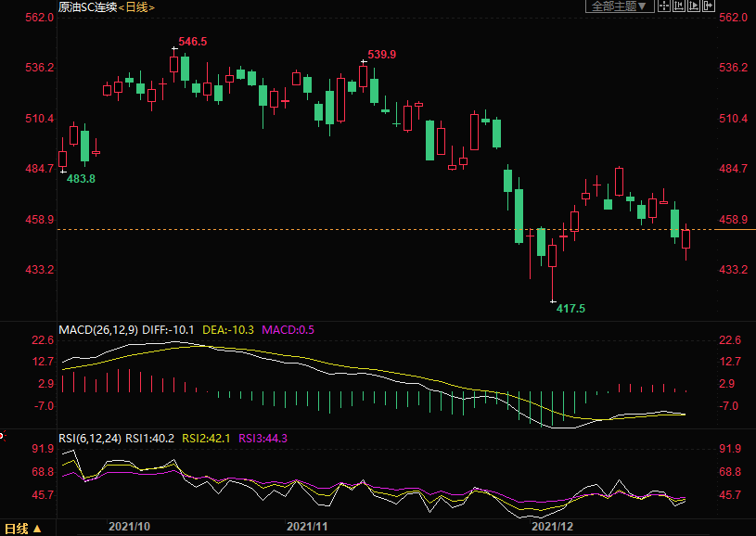Click the 原油SC连续 contract title
The image size is (756, 536).
click(87, 6)
